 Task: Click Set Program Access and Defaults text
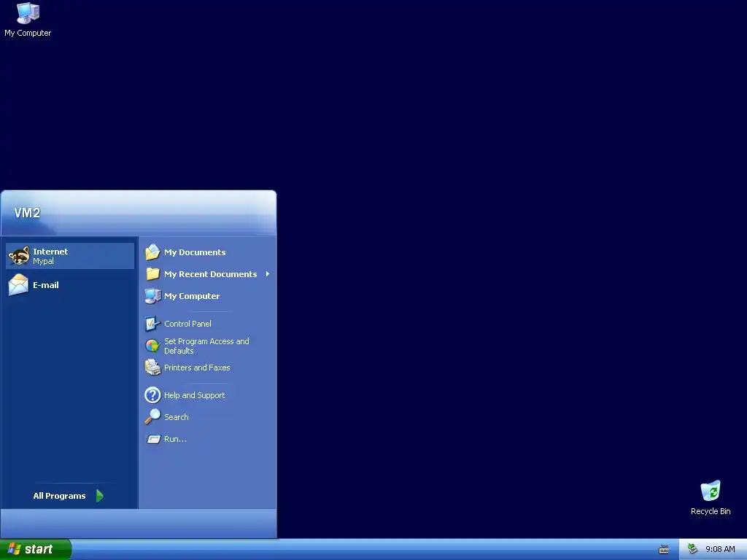pos(206,346)
